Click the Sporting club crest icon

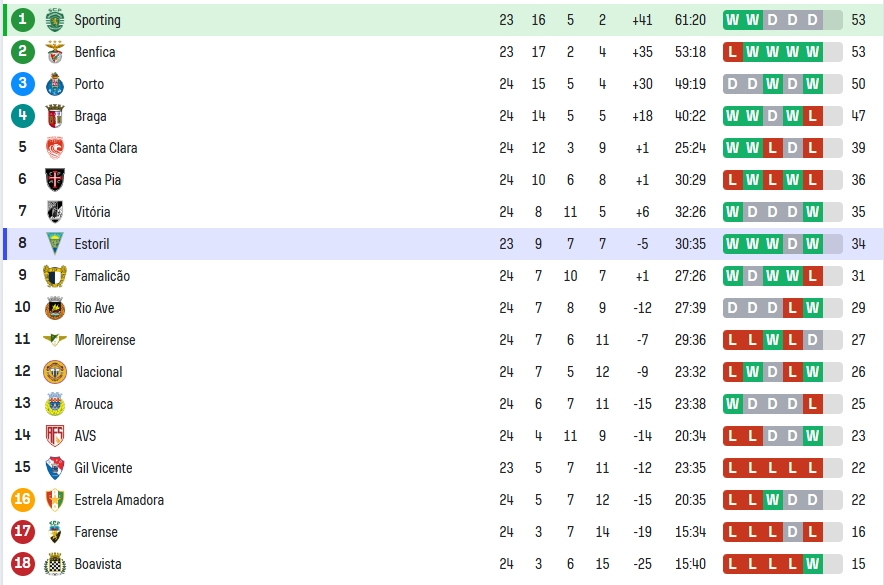(55, 20)
